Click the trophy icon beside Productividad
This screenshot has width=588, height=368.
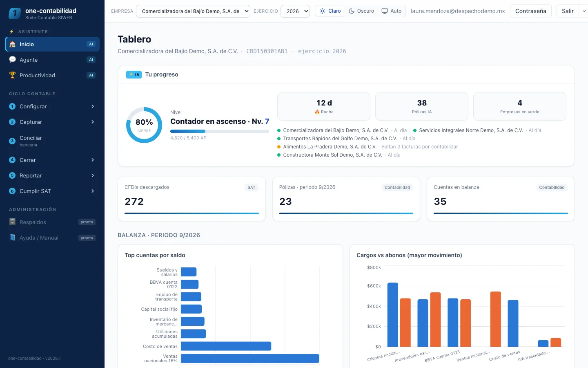pyautogui.click(x=12, y=75)
